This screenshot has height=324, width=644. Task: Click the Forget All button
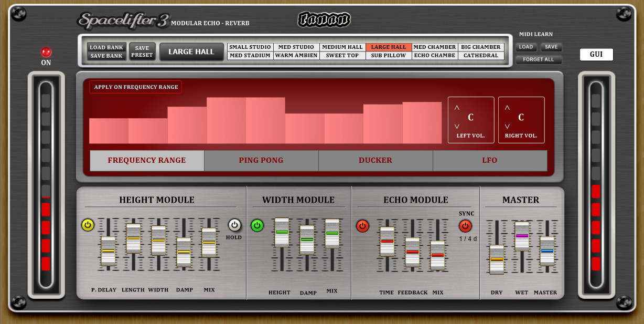point(539,60)
